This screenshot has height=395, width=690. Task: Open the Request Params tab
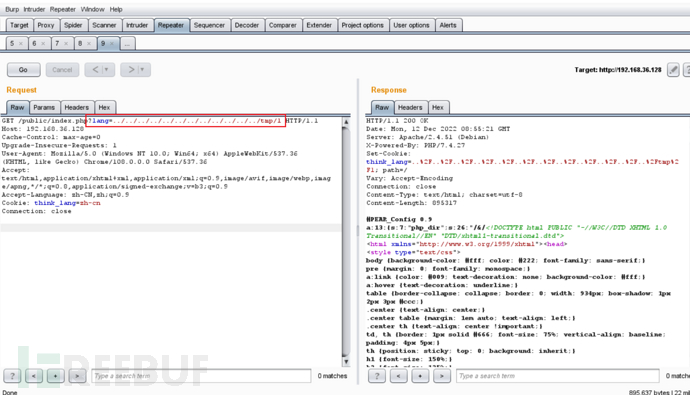pos(44,107)
